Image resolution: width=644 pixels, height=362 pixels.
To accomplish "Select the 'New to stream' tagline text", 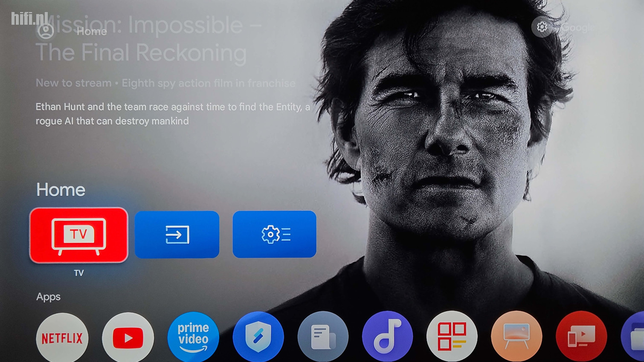I will pyautogui.click(x=165, y=83).
